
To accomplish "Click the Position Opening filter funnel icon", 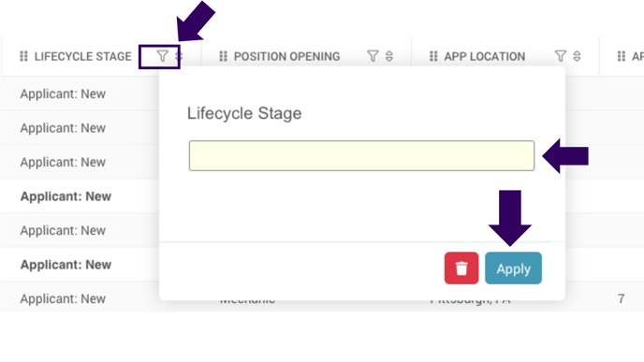I will [373, 56].
